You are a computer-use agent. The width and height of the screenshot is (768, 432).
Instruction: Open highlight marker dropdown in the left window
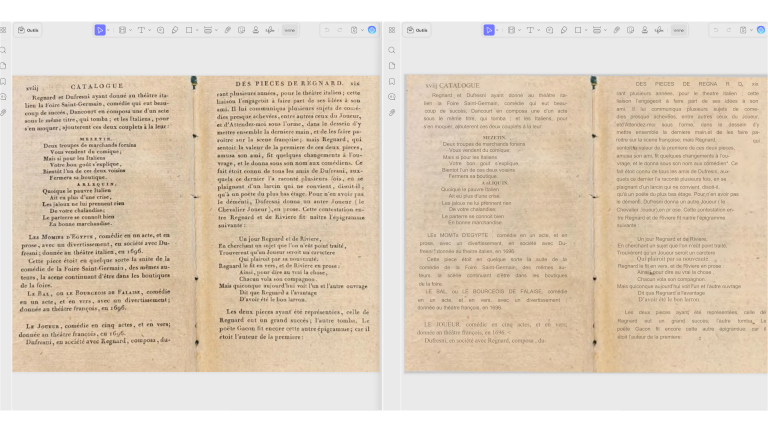pos(130,30)
